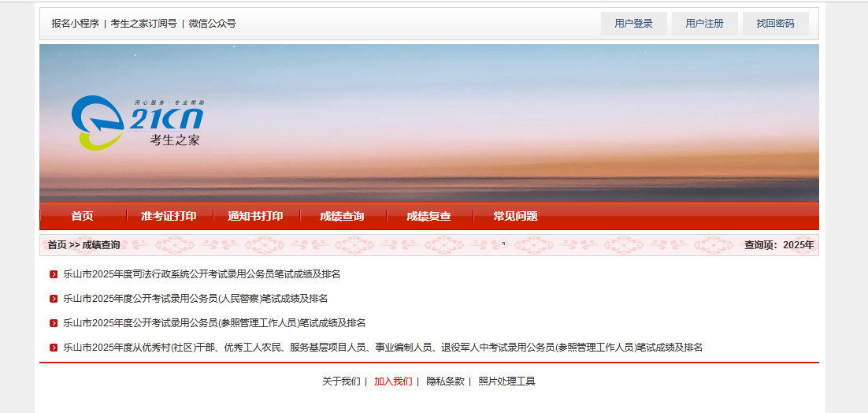Open 通知书打印 menu item

pyautogui.click(x=255, y=217)
